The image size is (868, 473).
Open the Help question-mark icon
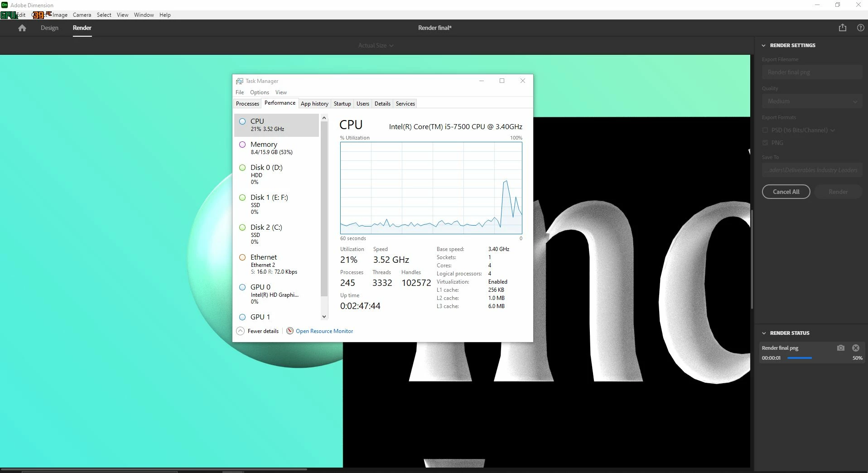click(x=860, y=28)
